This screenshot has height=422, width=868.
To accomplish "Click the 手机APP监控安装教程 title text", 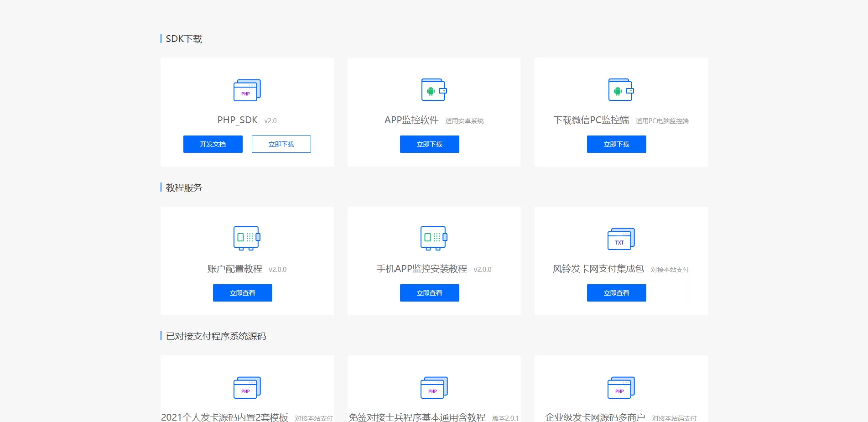I will [x=421, y=269].
